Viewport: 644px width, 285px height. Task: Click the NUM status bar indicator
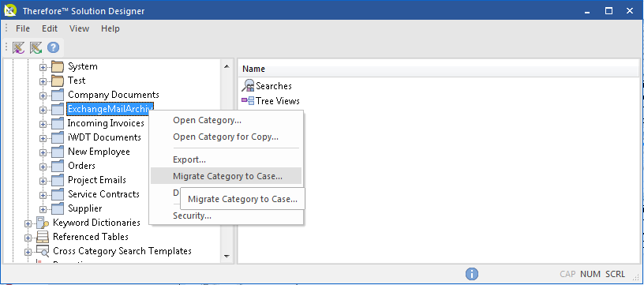[590, 274]
